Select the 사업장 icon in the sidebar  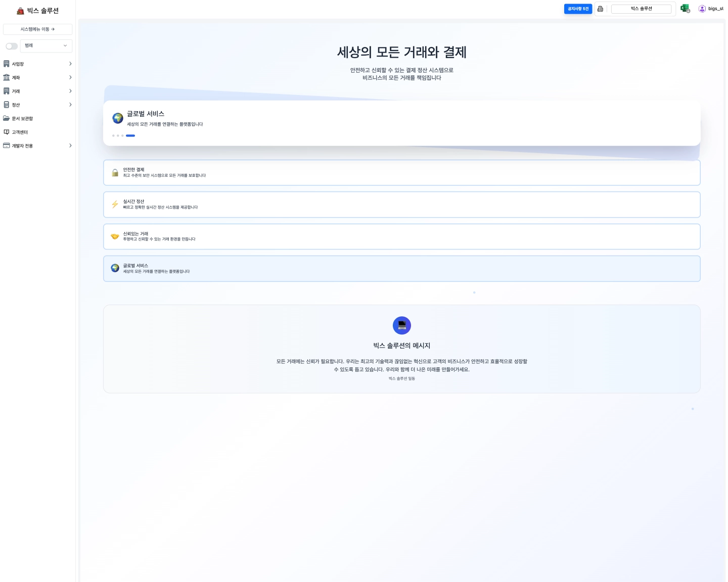point(6,64)
